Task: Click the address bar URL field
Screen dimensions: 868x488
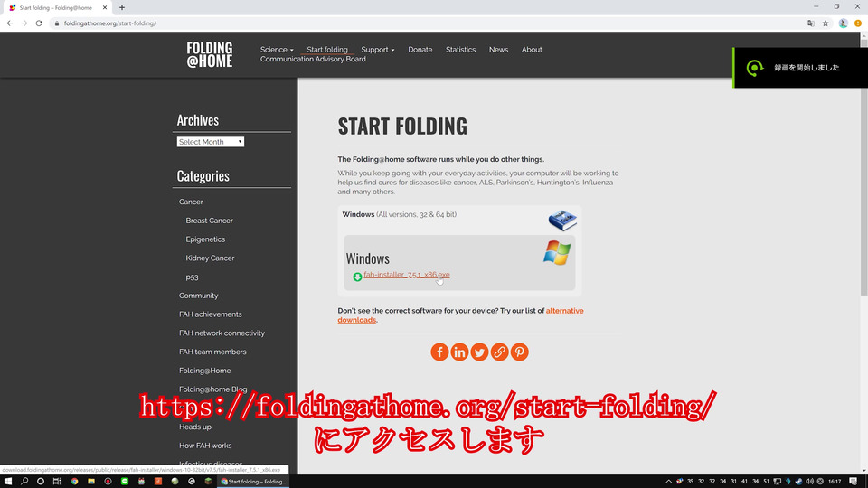Action: click(x=426, y=23)
